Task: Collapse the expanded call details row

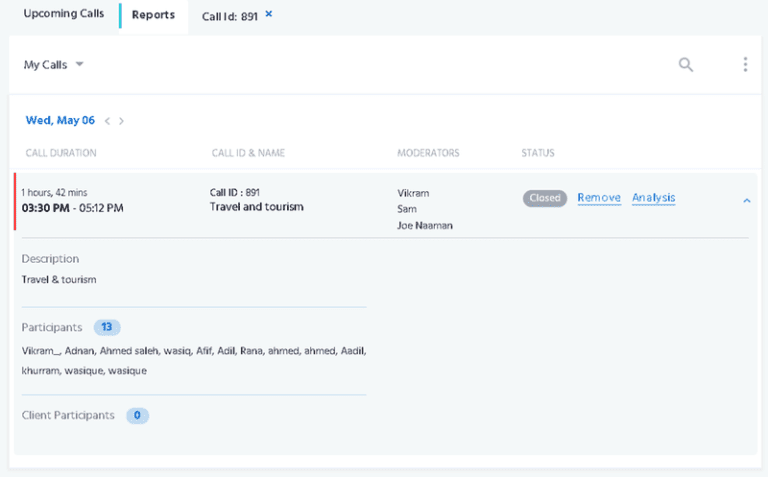Action: [x=746, y=200]
